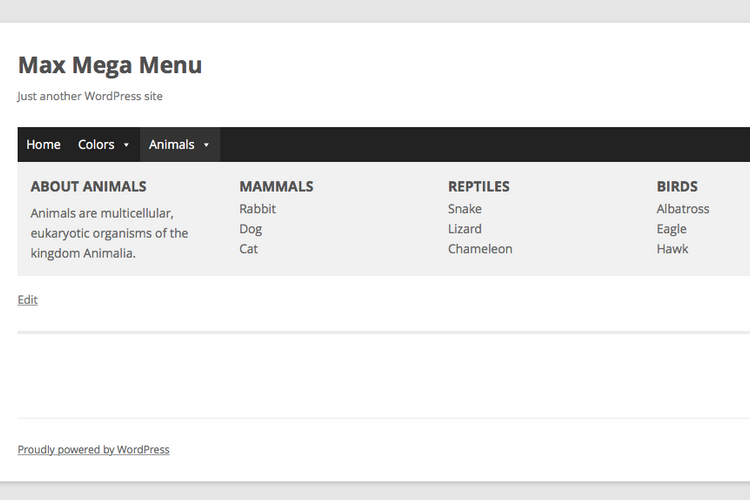Expand the Colors dropdown arrow
The height and width of the screenshot is (500, 750).
(x=127, y=145)
